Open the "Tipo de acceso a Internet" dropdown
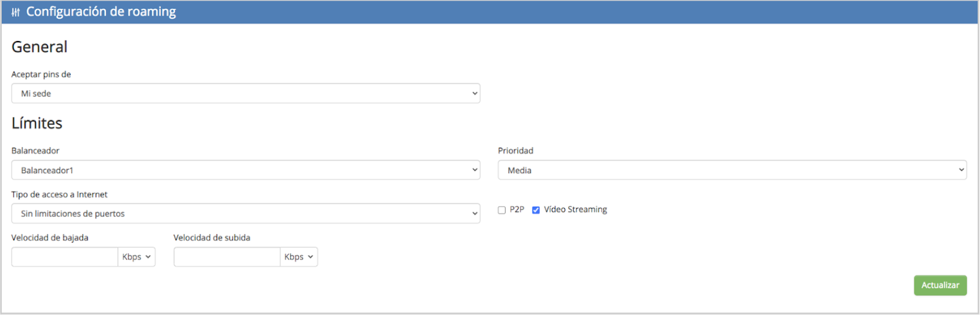 coord(246,214)
